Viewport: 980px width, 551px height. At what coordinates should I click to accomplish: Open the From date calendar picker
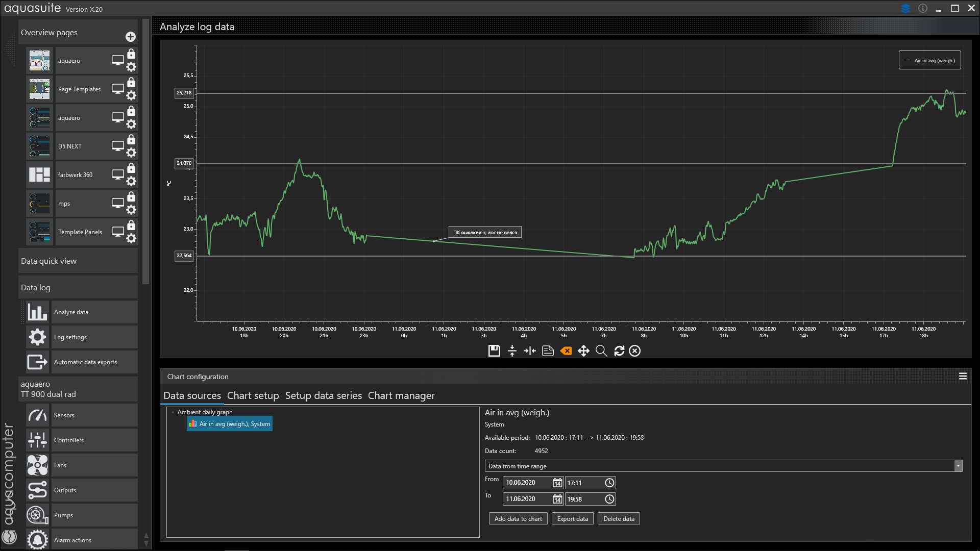pos(557,483)
